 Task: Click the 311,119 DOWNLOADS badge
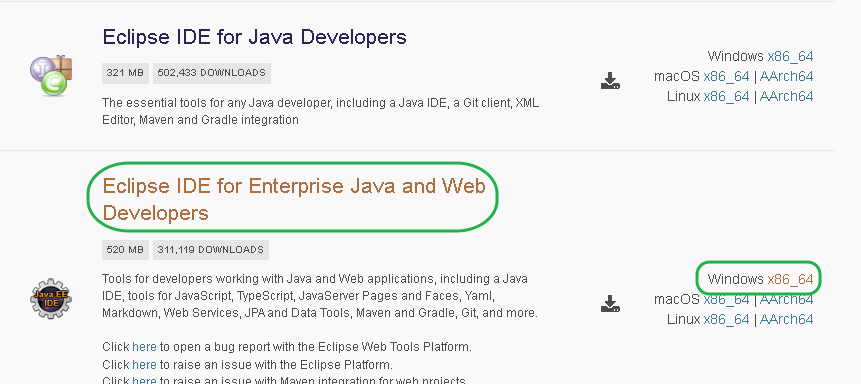[210, 250]
